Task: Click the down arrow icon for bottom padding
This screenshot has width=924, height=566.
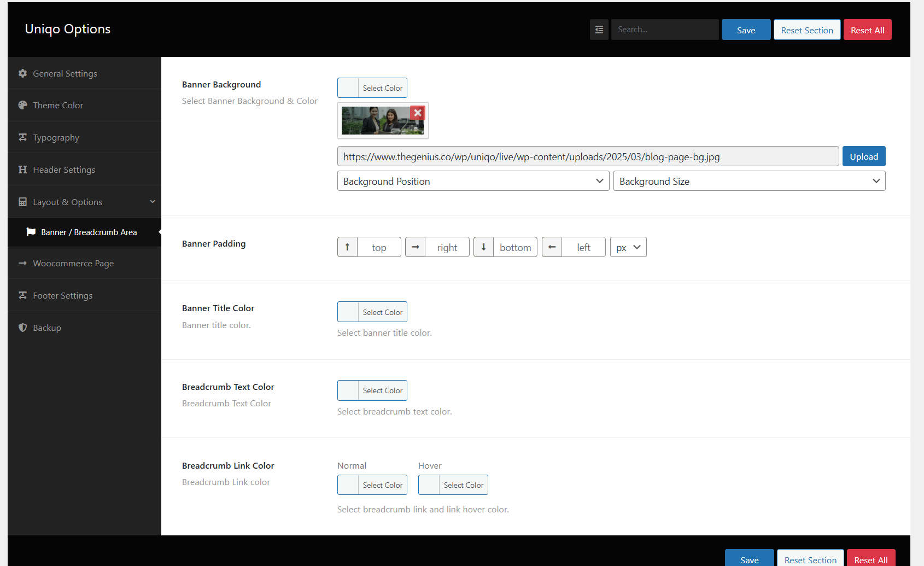Action: [483, 247]
